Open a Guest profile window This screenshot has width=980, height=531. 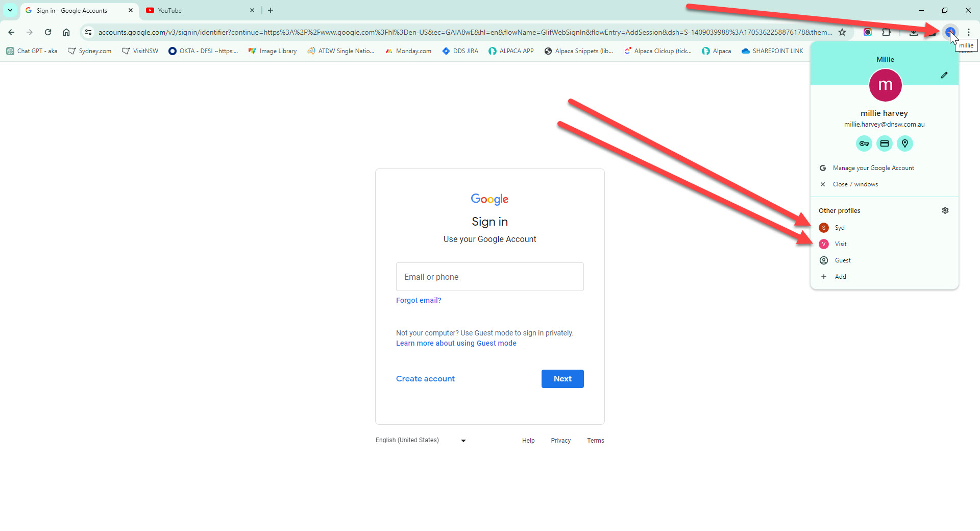point(885,260)
